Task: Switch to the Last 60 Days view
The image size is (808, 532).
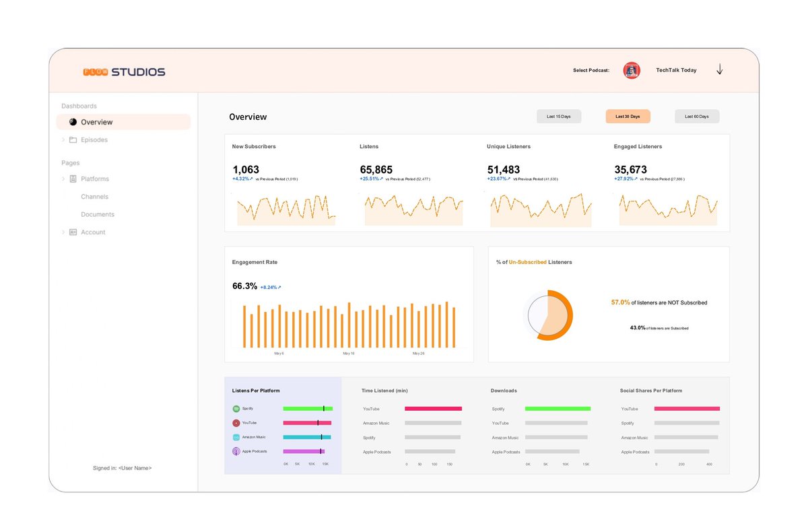Action: 696,116
